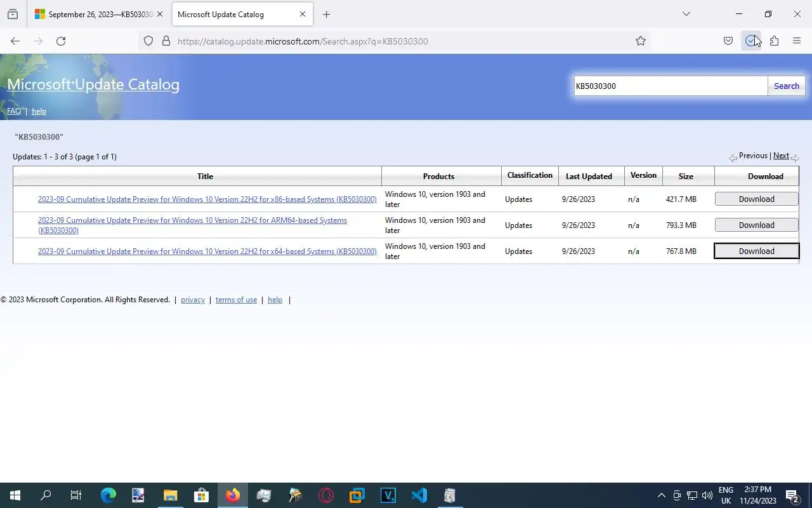Open Microsoft Store from taskbar

pyautogui.click(x=201, y=495)
